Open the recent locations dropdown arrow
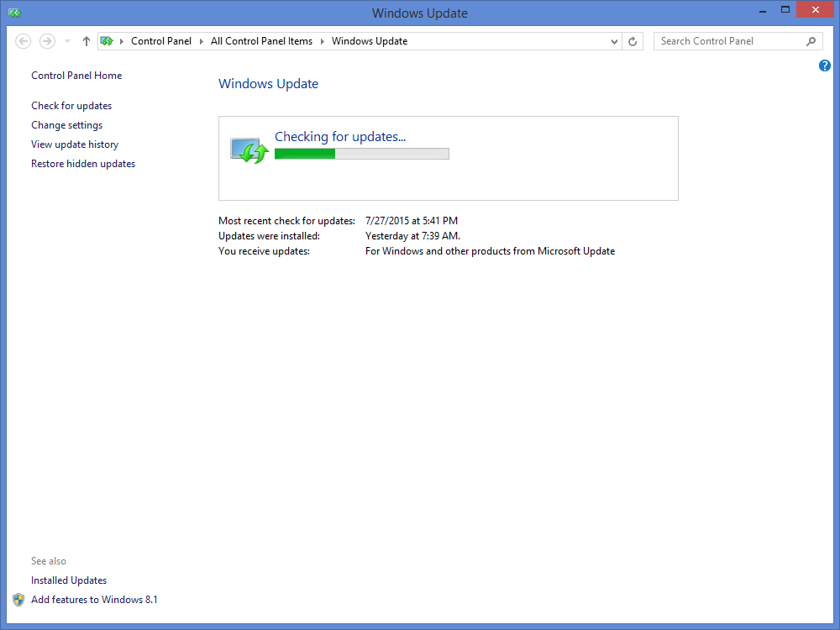The height and width of the screenshot is (630, 840). [67, 41]
